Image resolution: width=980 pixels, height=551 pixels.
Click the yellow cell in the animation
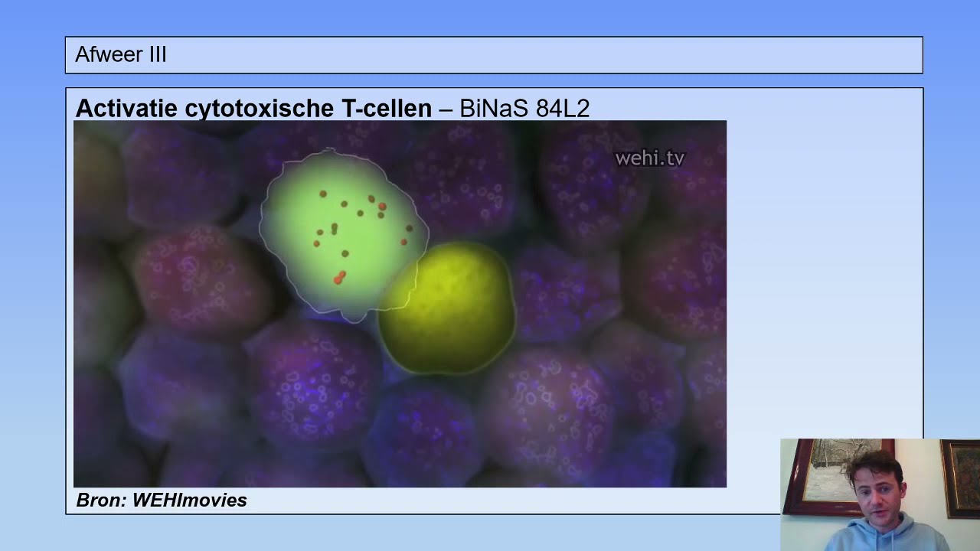click(x=447, y=308)
